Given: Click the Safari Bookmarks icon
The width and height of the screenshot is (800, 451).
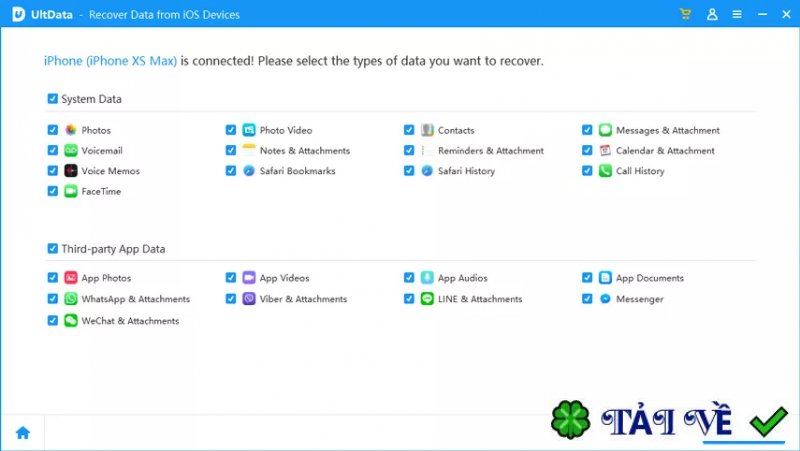Looking at the screenshot, I should 248,171.
